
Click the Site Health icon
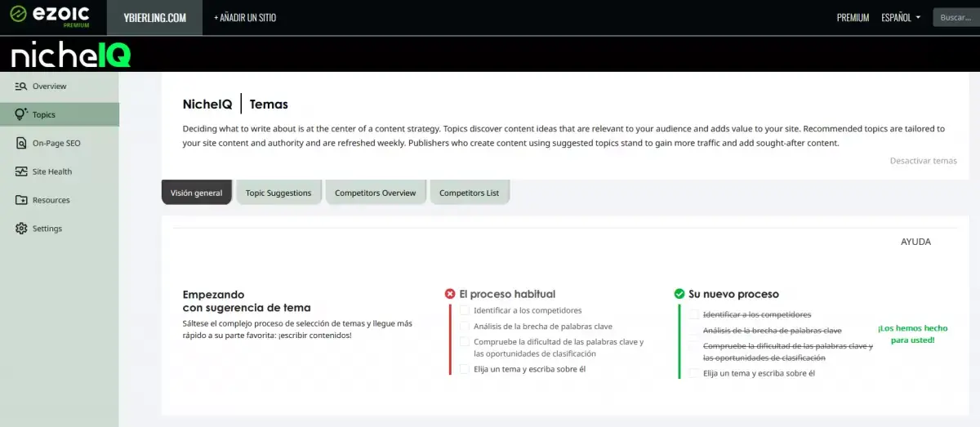(x=21, y=172)
